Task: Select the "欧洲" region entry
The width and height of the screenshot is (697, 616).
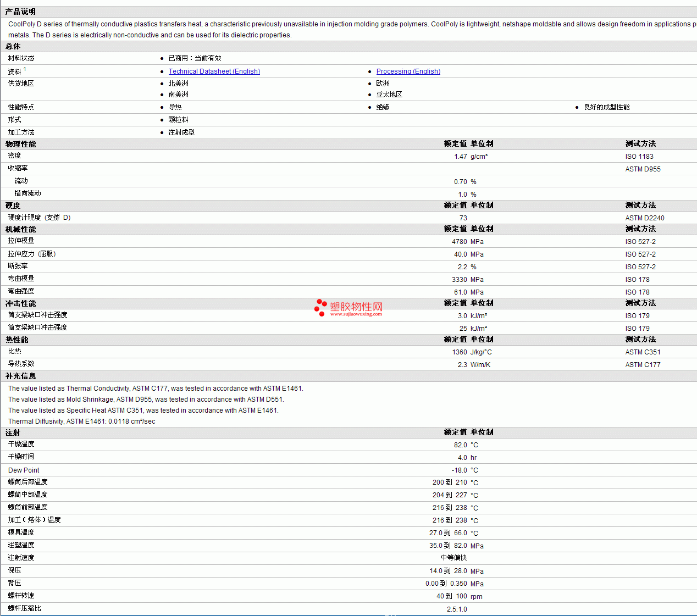Action: pyautogui.click(x=383, y=84)
